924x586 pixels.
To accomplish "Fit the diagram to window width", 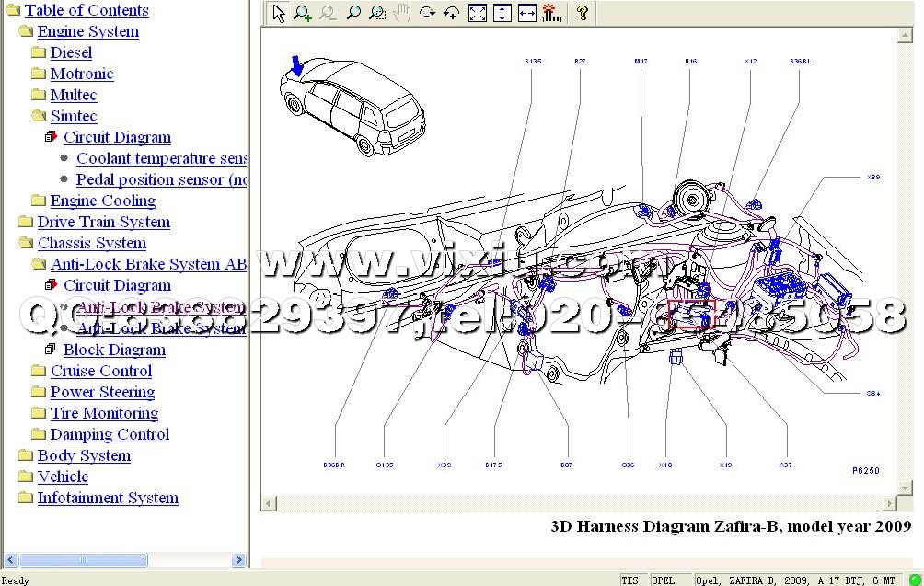I will coord(526,13).
